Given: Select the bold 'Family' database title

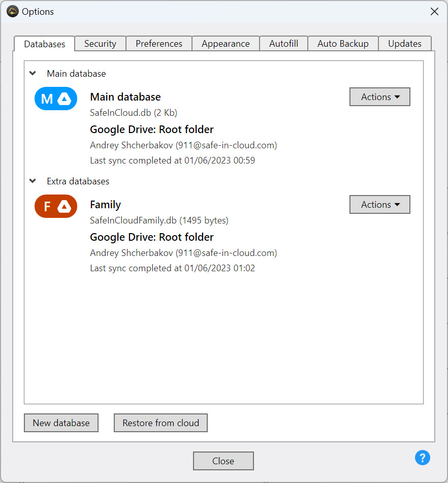Looking at the screenshot, I should click(105, 205).
